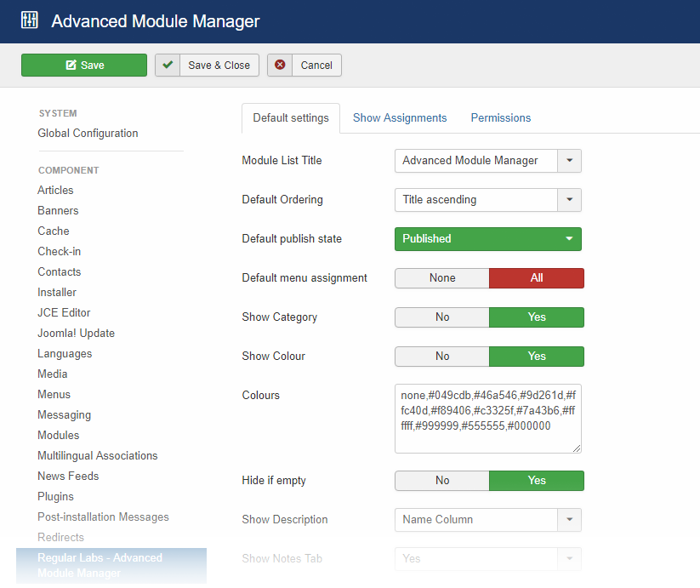Screen dimensions: 700x588
Task: Click the red X Cancel icon
Action: pyautogui.click(x=280, y=66)
